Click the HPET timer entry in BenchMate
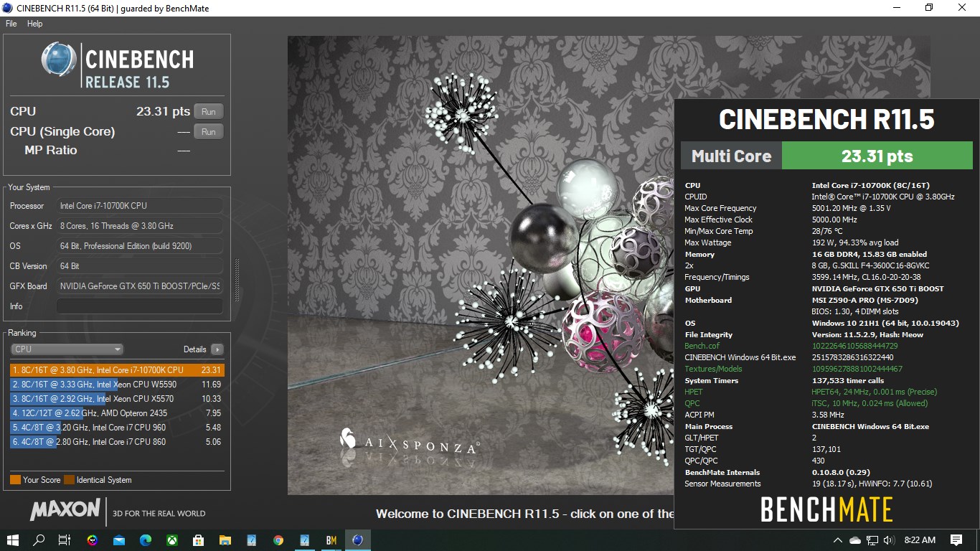Viewport: 980px width, 551px height. coord(694,392)
